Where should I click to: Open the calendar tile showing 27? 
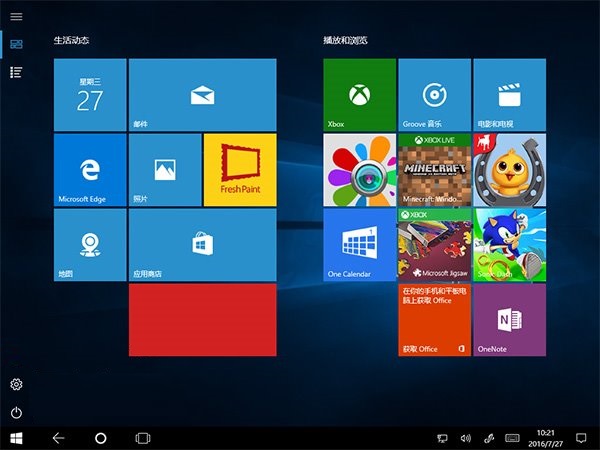coord(90,95)
